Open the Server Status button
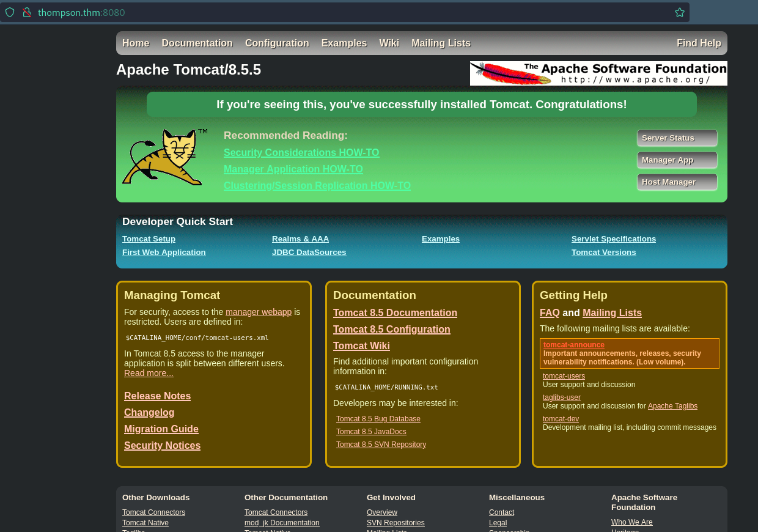Viewport: 758px width, 532px height. pyautogui.click(x=677, y=138)
